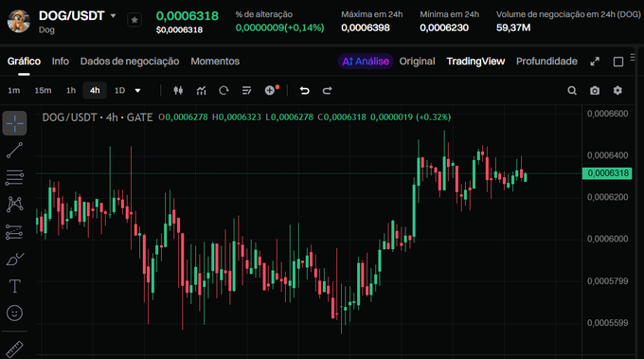644x359 pixels.
Task: Select the brush drawing tool
Action: tap(15, 260)
